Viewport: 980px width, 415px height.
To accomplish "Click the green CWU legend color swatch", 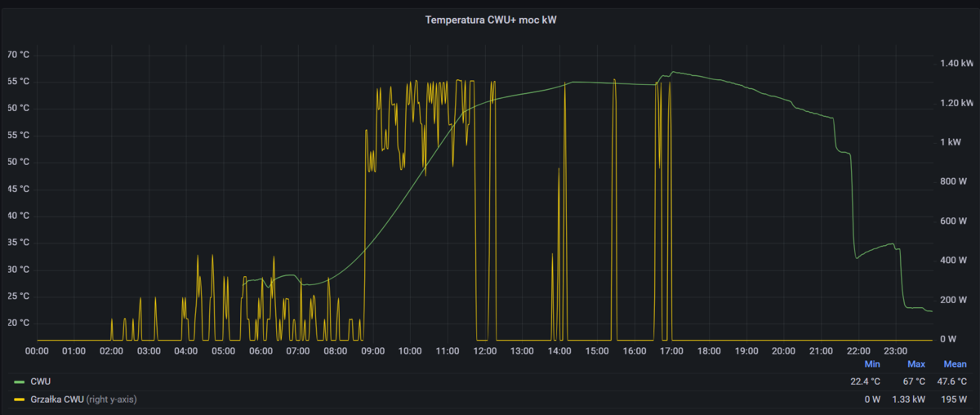I will pos(19,382).
